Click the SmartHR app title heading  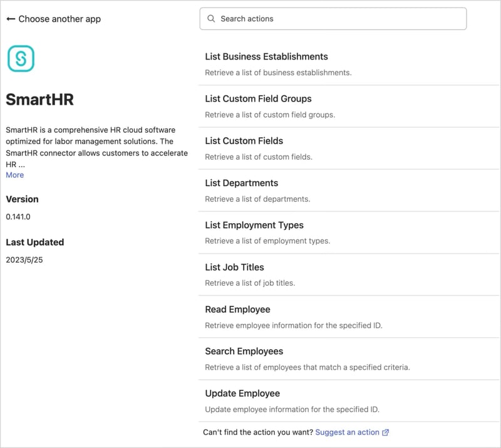pos(38,100)
